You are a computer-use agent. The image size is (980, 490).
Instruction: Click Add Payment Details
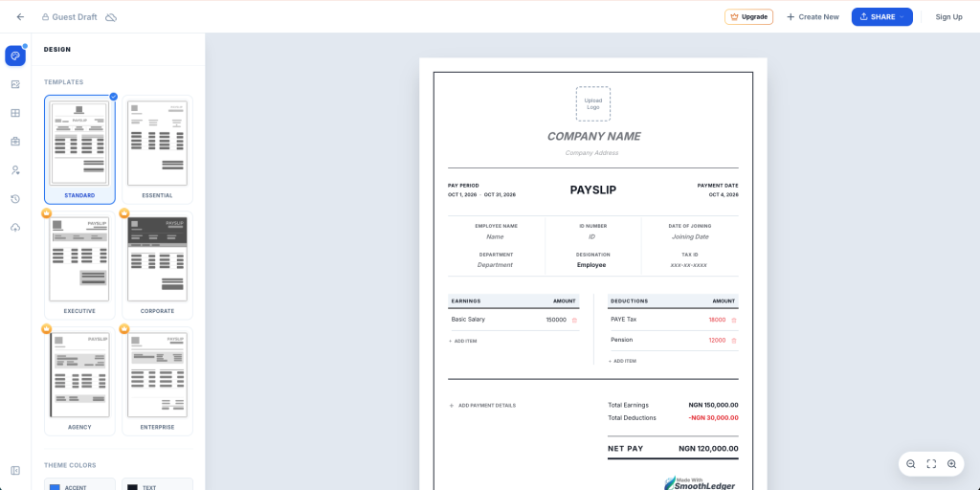[x=482, y=406]
